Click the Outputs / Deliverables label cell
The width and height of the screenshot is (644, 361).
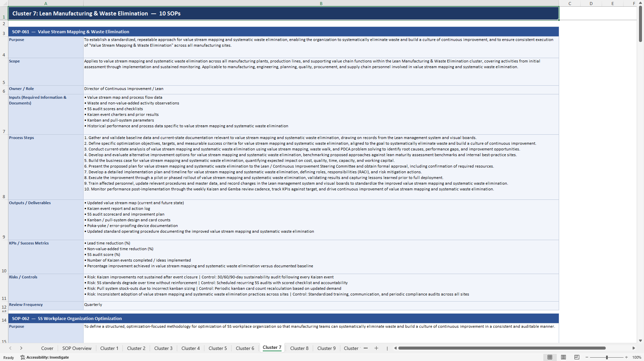coord(46,220)
